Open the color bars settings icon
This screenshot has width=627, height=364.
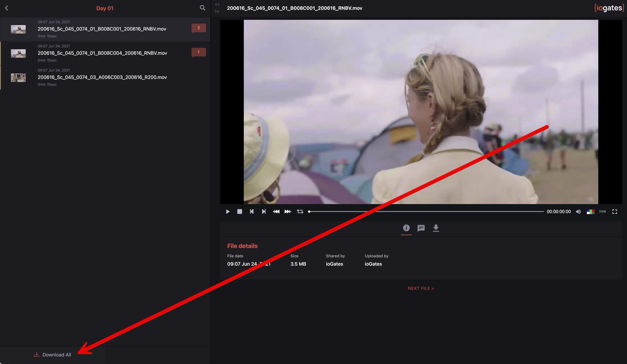click(590, 212)
